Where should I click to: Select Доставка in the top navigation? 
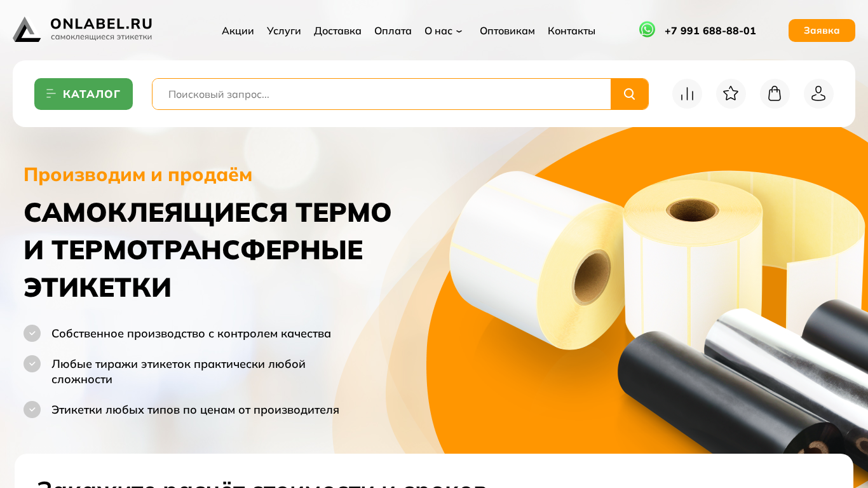point(337,30)
